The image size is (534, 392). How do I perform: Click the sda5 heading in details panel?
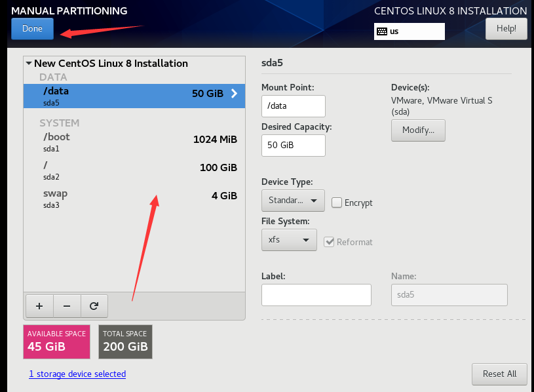(272, 63)
